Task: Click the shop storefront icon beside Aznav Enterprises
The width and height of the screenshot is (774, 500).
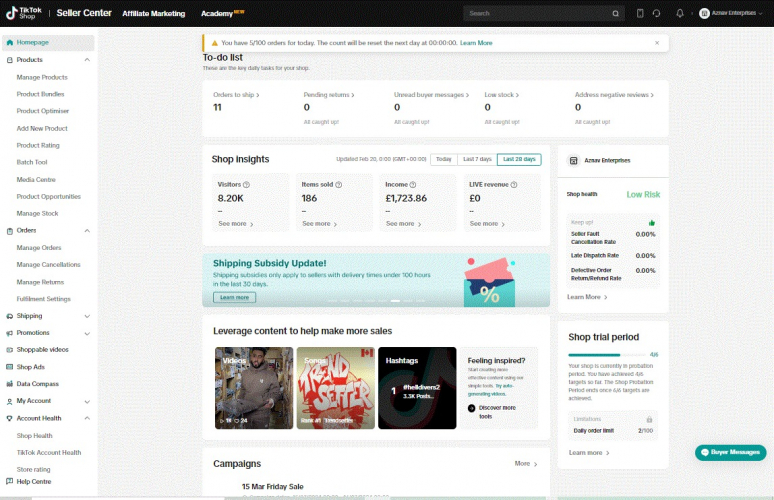Action: 574,160
